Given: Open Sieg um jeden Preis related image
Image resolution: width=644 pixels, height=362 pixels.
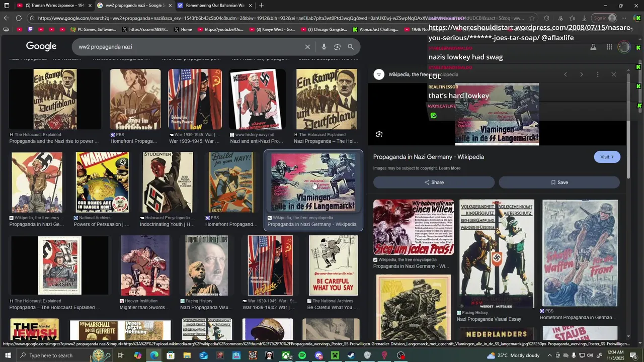Looking at the screenshot, I should pos(414,227).
